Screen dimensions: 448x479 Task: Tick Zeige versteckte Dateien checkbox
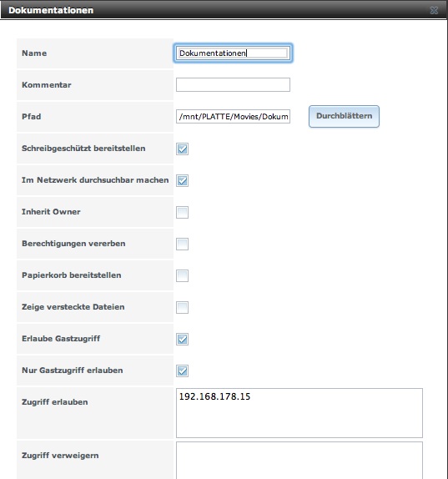(x=183, y=307)
